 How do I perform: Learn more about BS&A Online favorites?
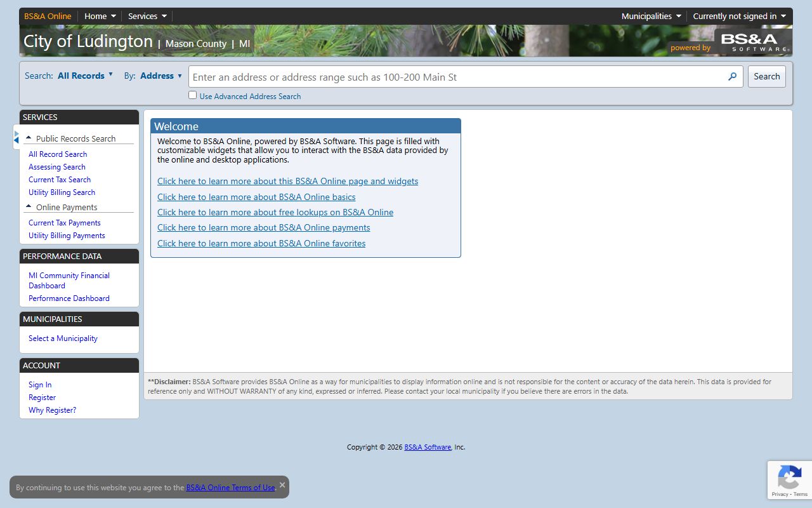261,243
